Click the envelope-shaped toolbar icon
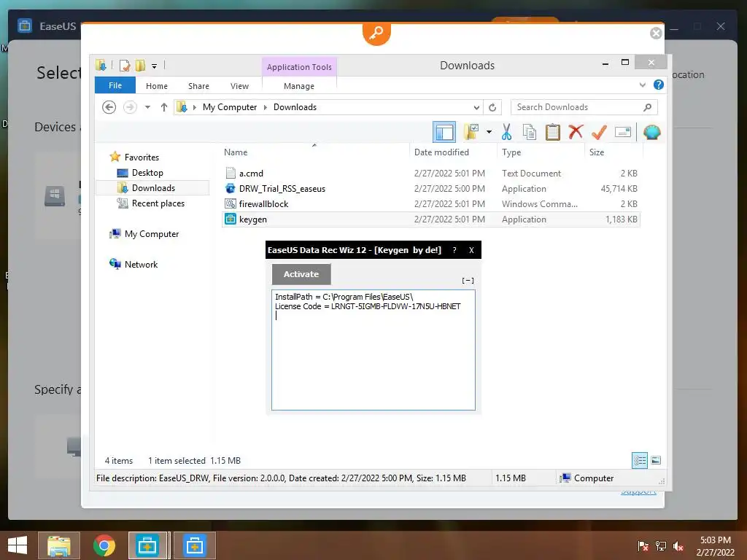 623,132
